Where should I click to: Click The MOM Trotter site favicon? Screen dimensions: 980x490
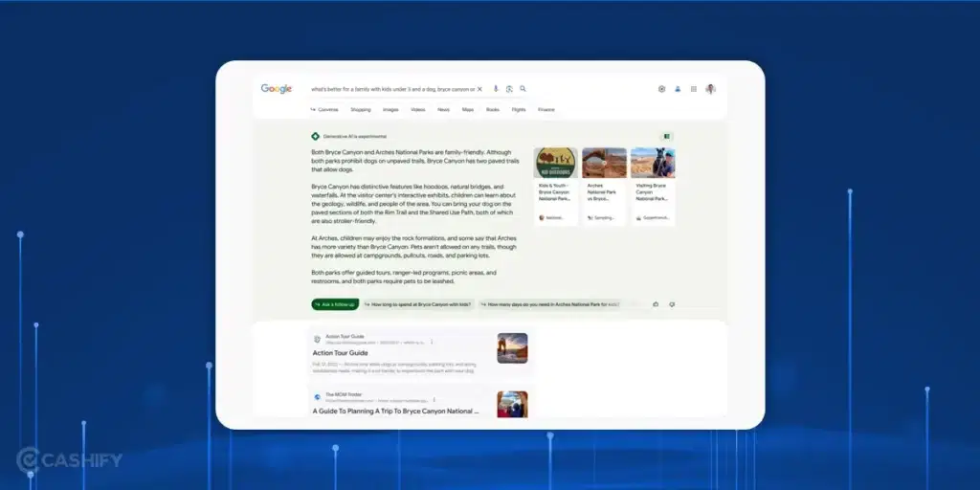tap(318, 397)
